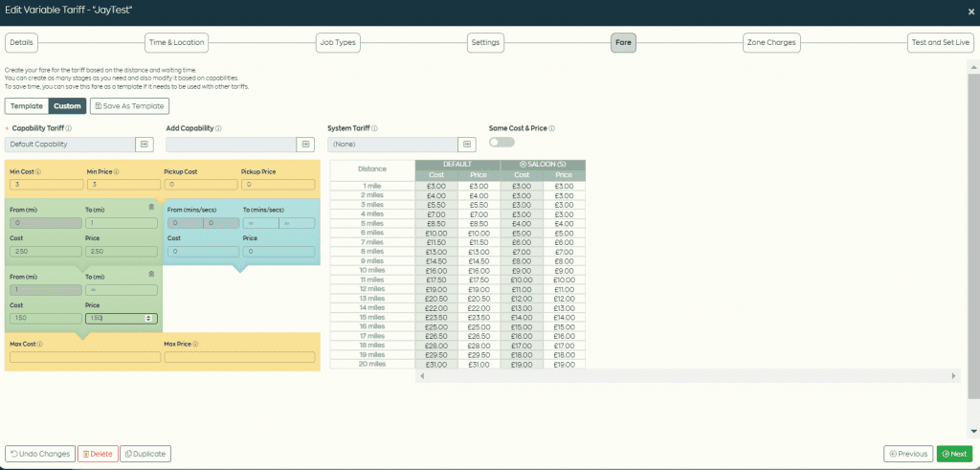Image resolution: width=980 pixels, height=470 pixels.
Task: Delete the 0 to 1 mile stage via trash icon
Action: 151,207
